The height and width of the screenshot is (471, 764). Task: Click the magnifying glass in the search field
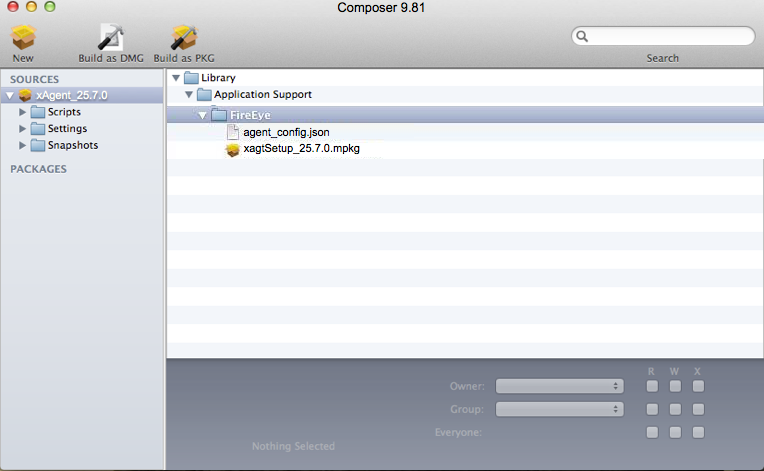pyautogui.click(x=582, y=36)
